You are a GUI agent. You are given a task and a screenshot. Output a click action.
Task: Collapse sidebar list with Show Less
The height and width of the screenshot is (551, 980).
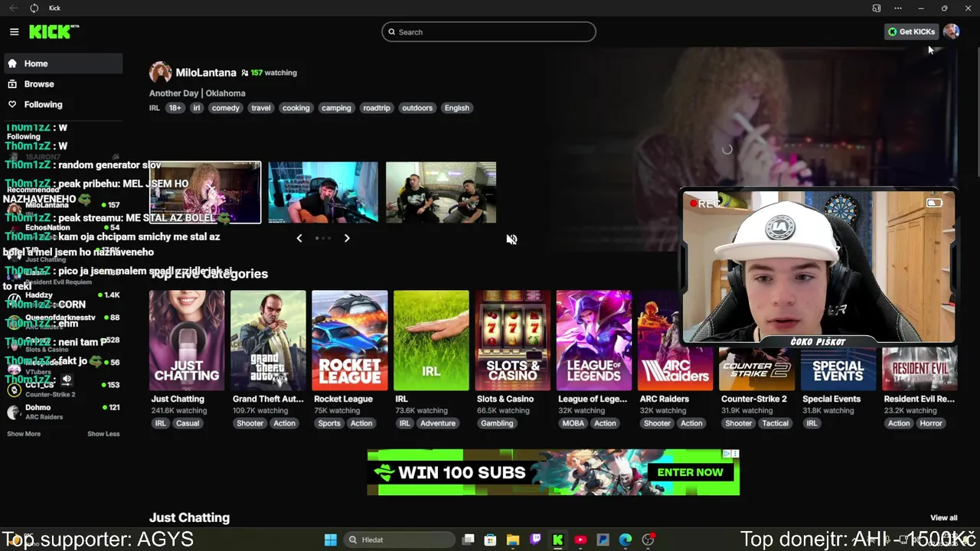click(x=103, y=434)
